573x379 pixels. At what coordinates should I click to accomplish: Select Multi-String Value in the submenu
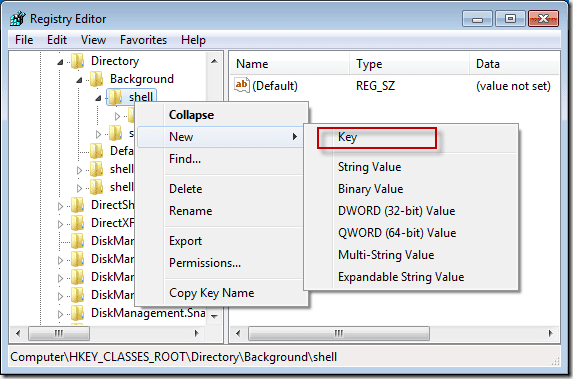(x=411, y=255)
